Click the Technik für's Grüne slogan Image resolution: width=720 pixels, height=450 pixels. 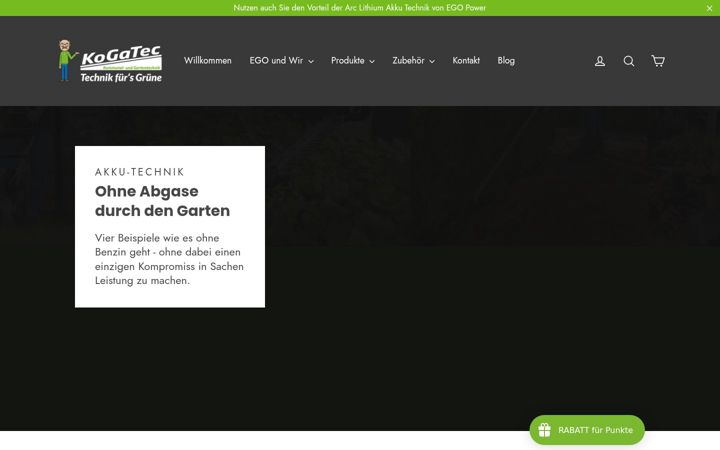click(x=121, y=78)
